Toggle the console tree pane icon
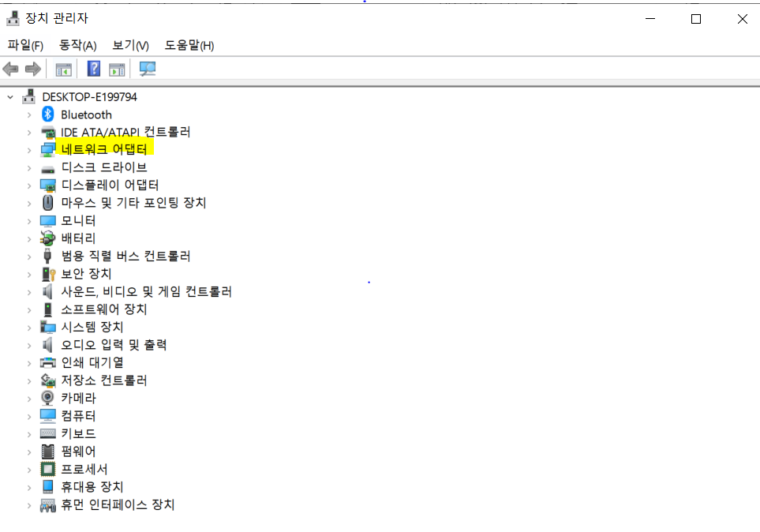Viewport: 760px width, 532px height. click(63, 69)
